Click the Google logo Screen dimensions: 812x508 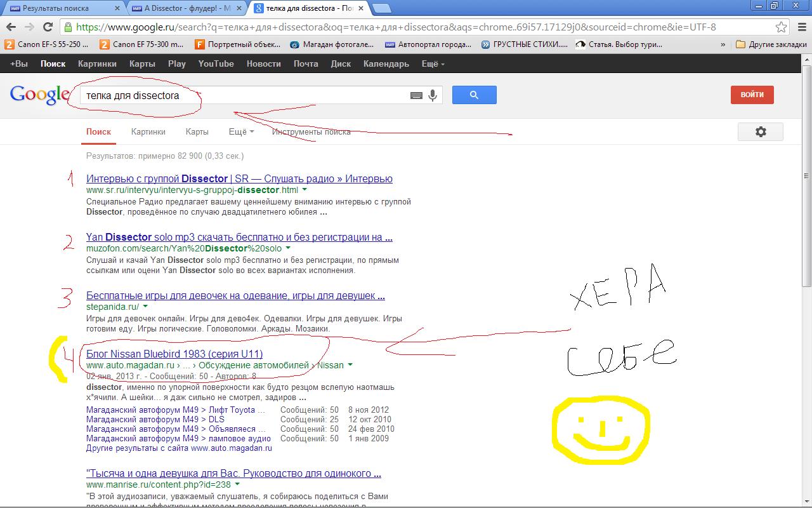point(39,95)
